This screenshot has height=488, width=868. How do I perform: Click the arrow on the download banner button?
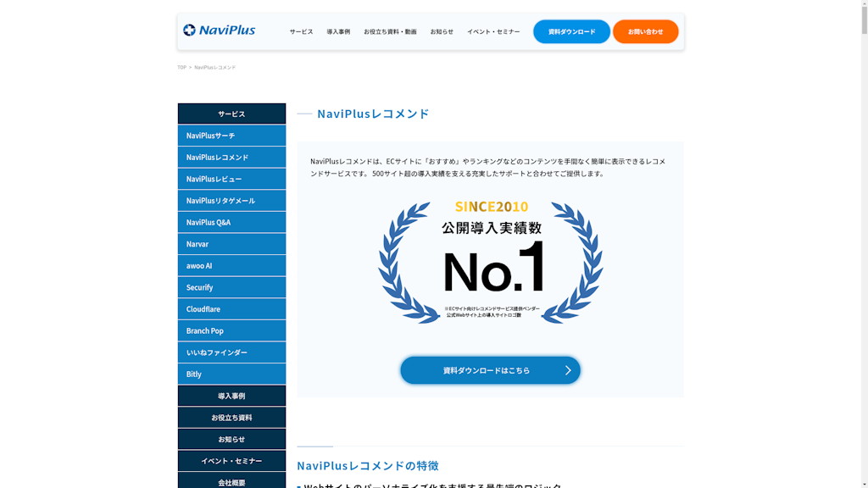coord(568,370)
